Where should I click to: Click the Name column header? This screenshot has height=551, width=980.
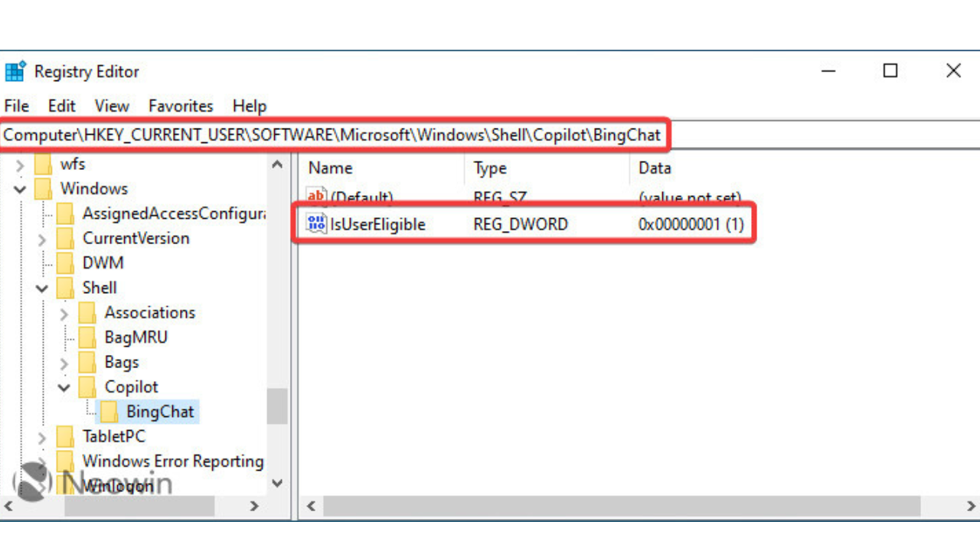click(331, 168)
